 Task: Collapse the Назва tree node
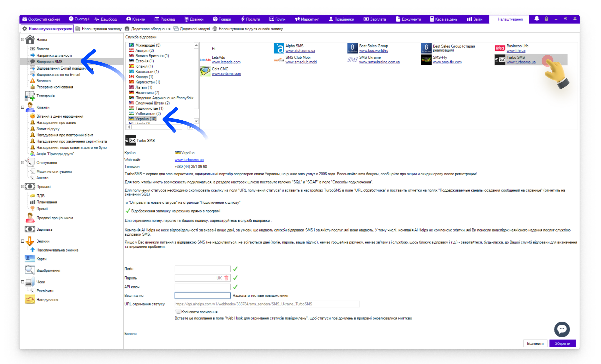[x=23, y=40]
